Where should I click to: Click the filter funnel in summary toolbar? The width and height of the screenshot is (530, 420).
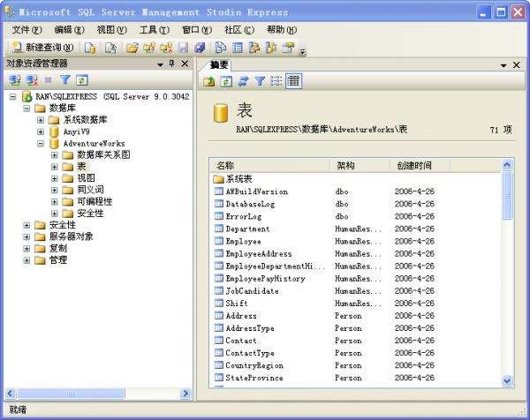point(260,81)
